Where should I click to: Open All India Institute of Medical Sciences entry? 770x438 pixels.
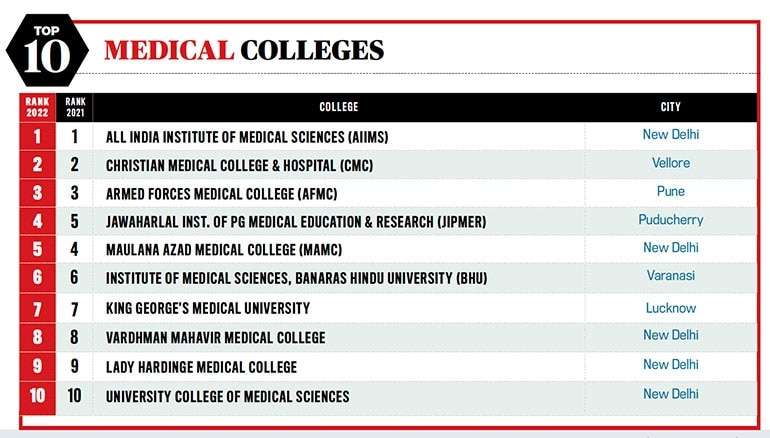click(x=246, y=136)
